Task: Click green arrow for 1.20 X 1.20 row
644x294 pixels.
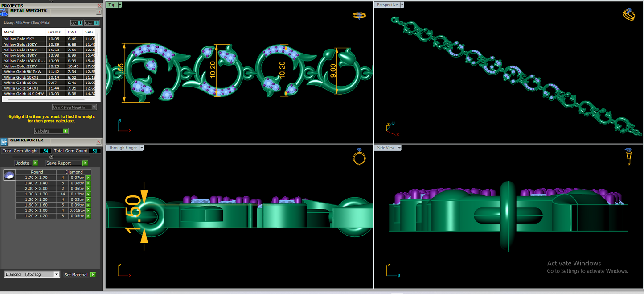Action: point(88,216)
